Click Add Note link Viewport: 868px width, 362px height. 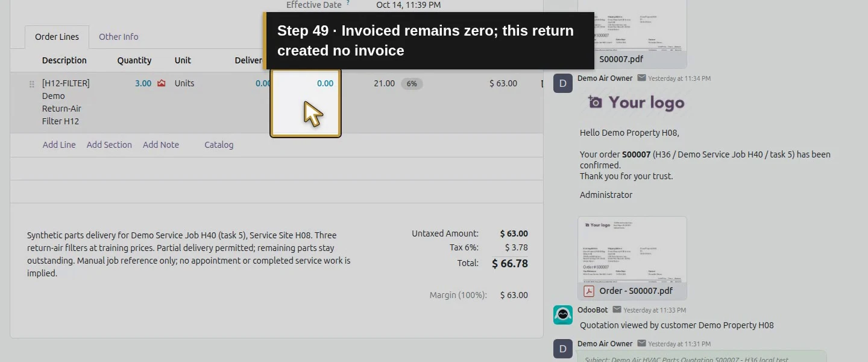(x=161, y=145)
